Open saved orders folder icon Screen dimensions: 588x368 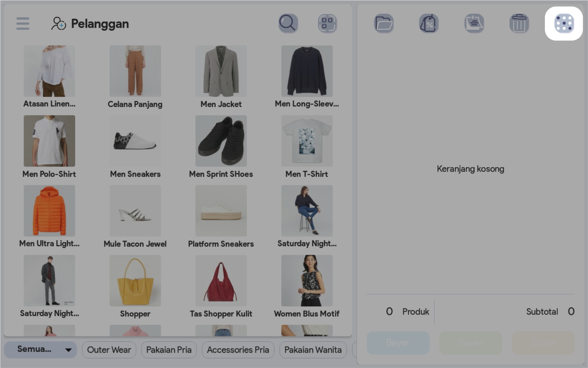[x=384, y=23]
